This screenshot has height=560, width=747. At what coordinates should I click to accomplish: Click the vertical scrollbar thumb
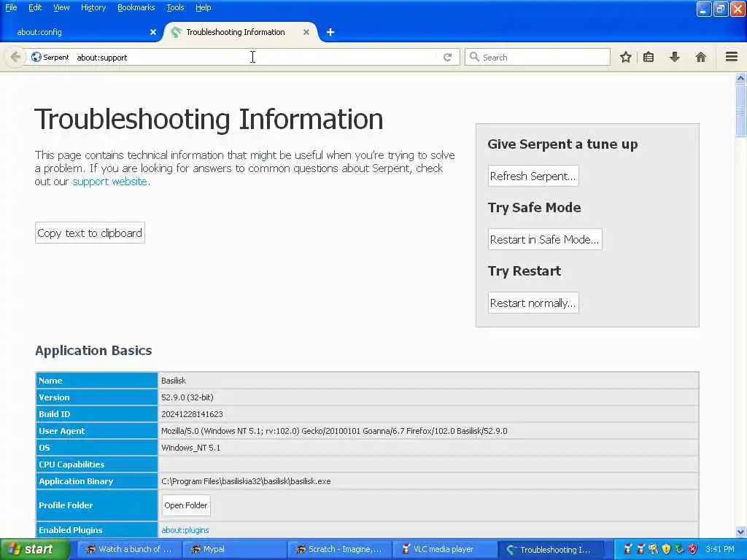740,111
